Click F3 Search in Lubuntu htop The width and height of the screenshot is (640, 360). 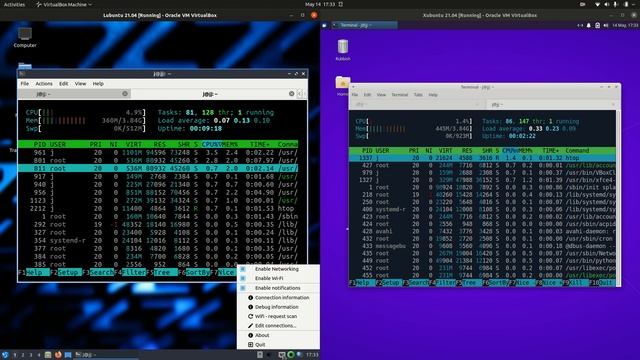98,272
